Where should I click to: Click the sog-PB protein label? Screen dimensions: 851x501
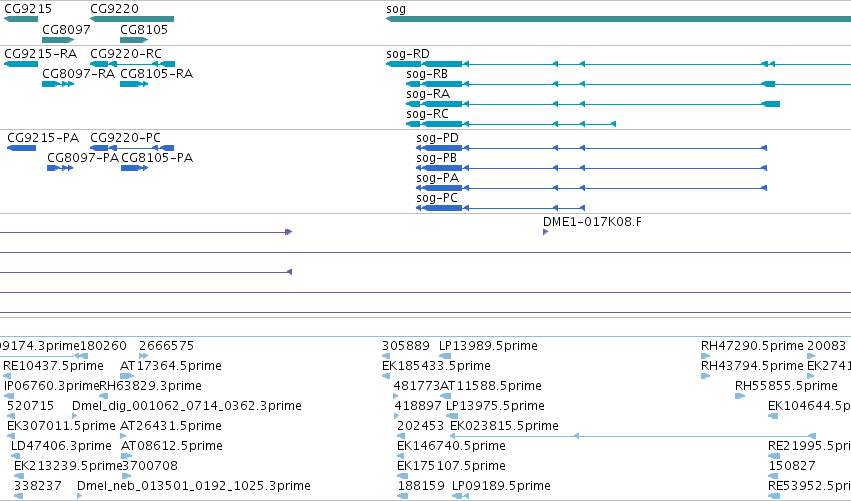pos(436,158)
